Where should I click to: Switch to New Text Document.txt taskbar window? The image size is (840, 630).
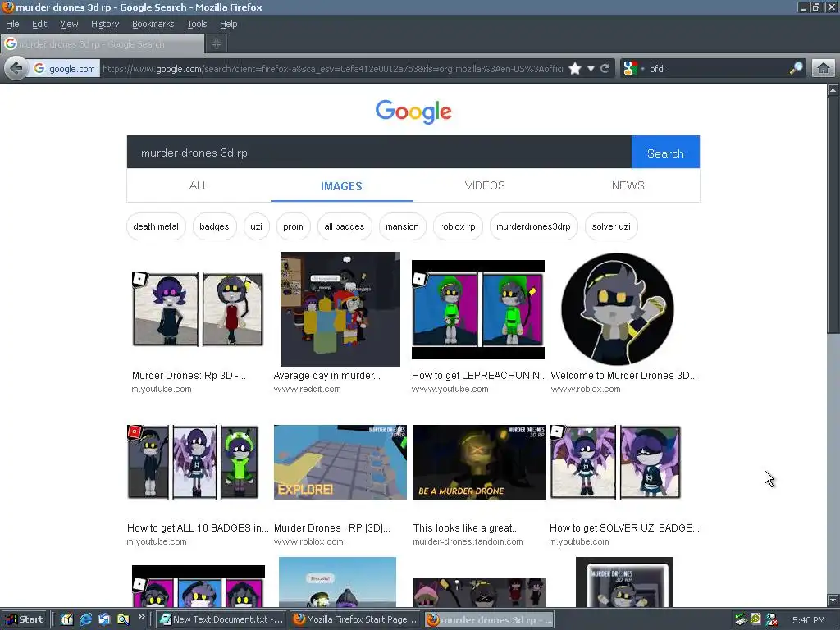coord(222,619)
